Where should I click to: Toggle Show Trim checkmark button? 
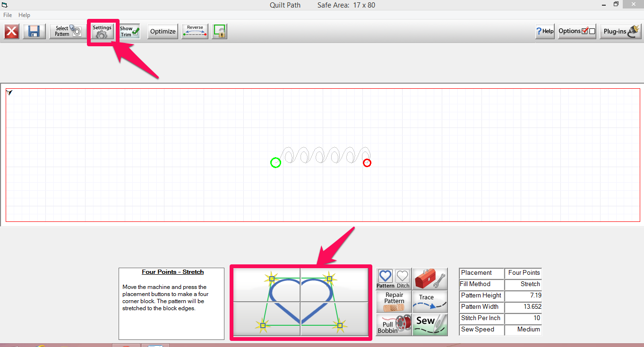(129, 32)
